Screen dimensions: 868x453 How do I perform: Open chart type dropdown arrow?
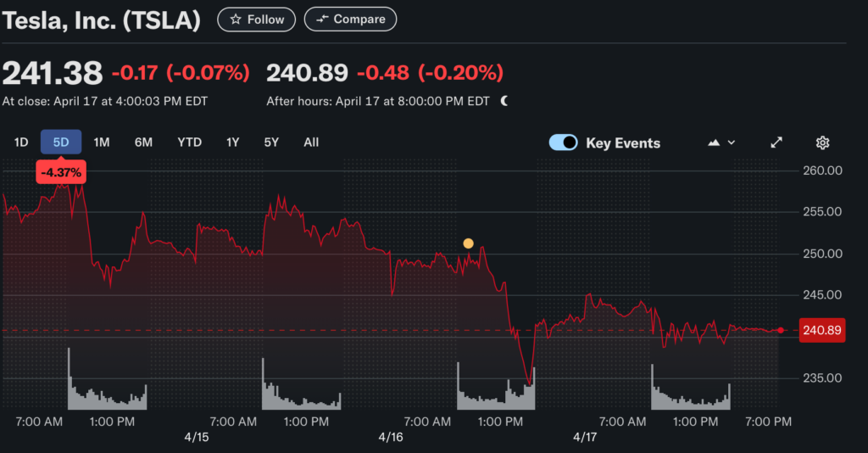coord(732,143)
